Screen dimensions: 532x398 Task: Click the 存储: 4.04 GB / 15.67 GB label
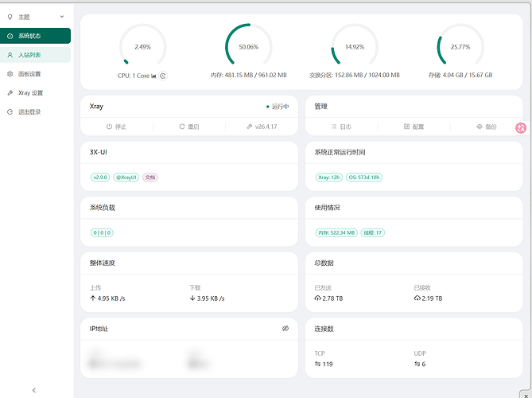point(460,75)
